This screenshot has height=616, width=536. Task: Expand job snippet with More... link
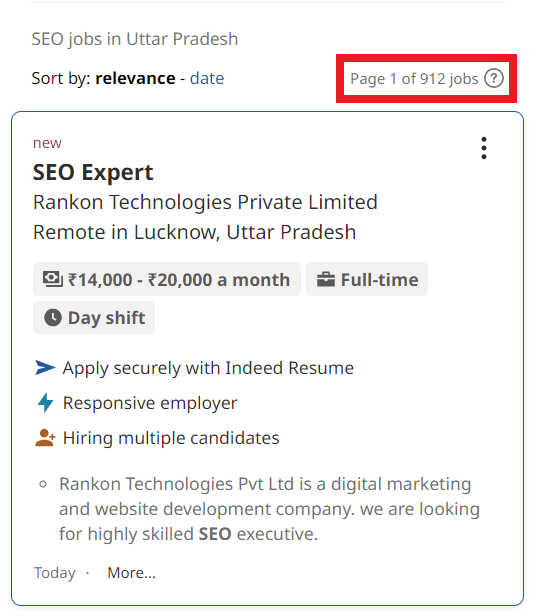pos(132,573)
